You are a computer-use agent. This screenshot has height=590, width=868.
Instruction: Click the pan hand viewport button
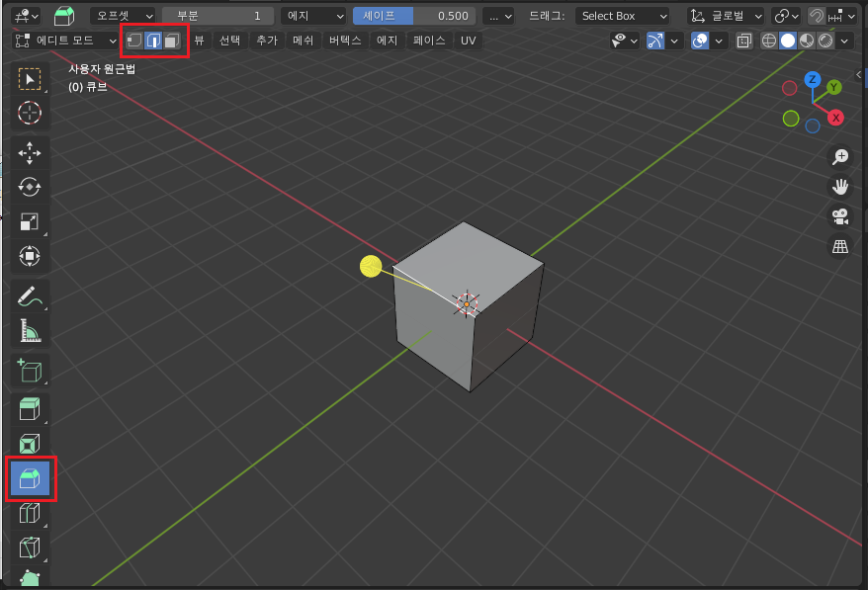[840, 187]
